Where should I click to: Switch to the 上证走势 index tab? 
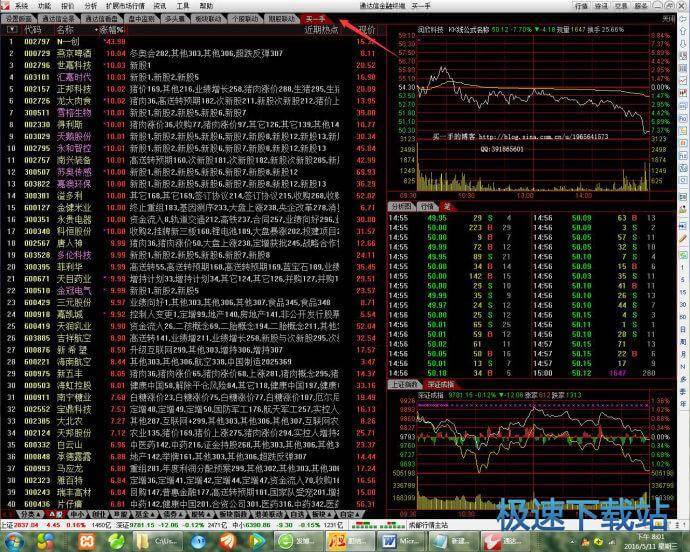(x=402, y=383)
